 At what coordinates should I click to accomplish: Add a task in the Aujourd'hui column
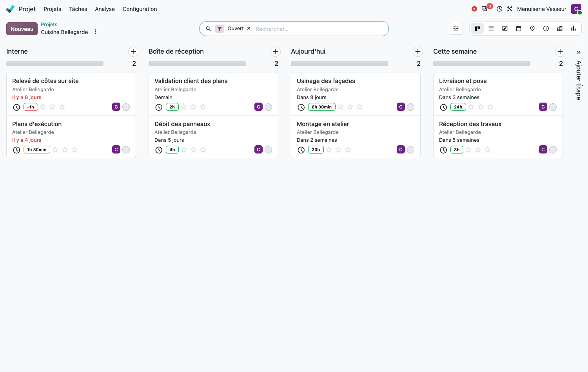coord(418,52)
